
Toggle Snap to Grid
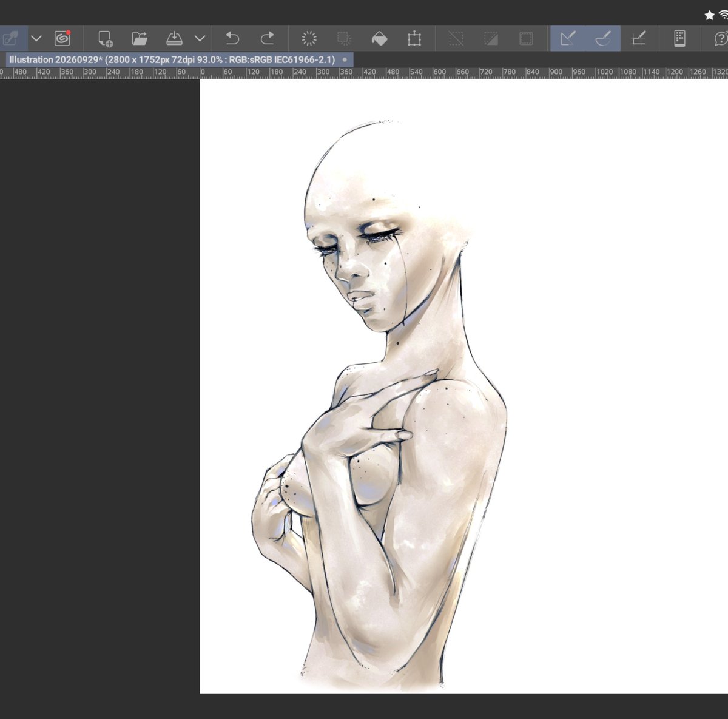638,38
